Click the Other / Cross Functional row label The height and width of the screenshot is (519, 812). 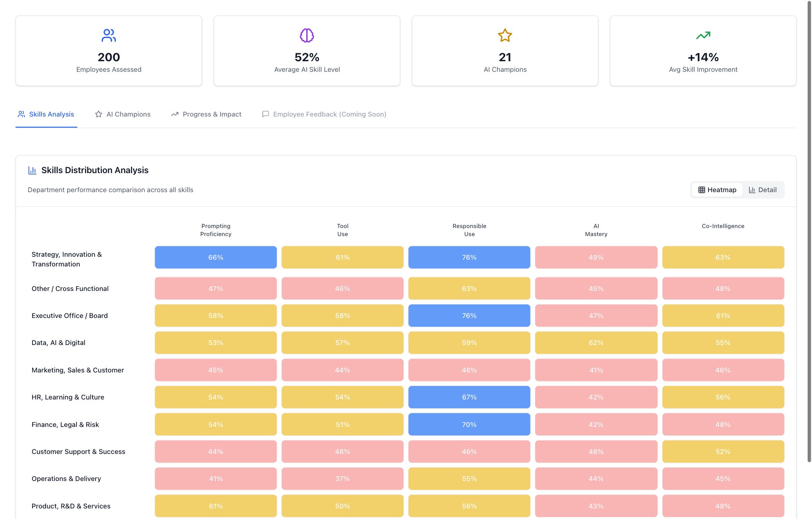pyautogui.click(x=70, y=289)
